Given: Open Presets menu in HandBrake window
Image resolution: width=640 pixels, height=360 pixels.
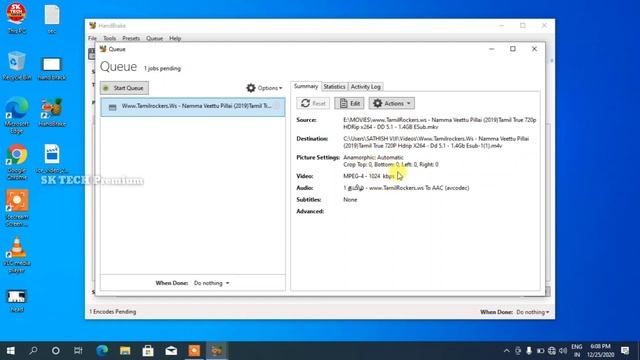Looking at the screenshot, I should 131,38.
